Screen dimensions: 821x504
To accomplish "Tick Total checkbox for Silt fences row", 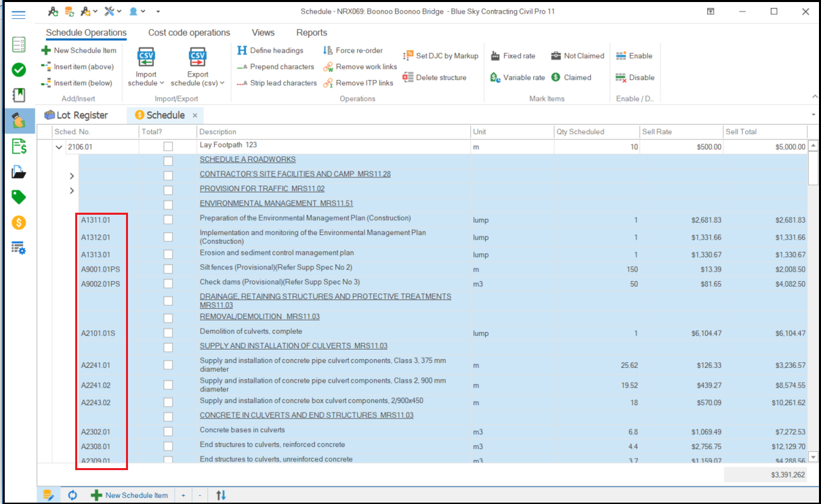I will 168,268.
